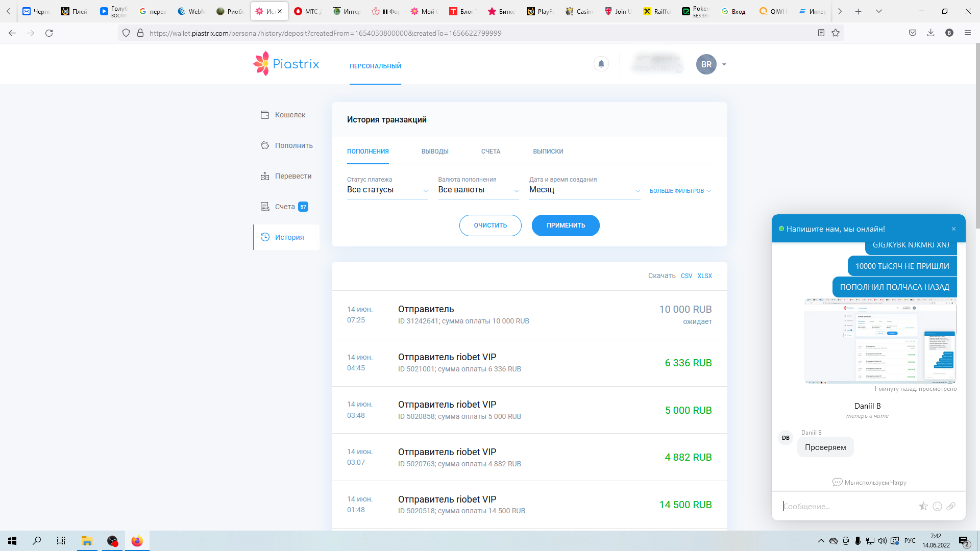Switch to the Выписки tab
Screen dimensions: 980x551
pos(548,152)
